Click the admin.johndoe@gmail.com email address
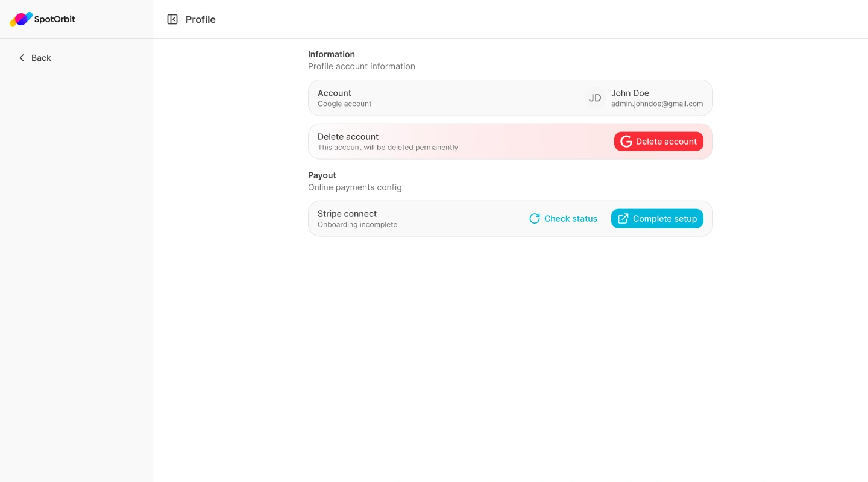This screenshot has width=868, height=482. (657, 104)
